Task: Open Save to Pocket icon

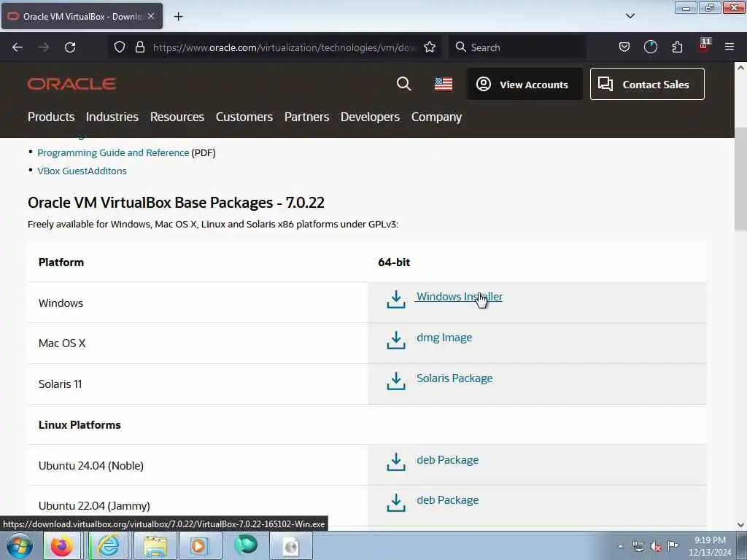Action: pos(624,47)
